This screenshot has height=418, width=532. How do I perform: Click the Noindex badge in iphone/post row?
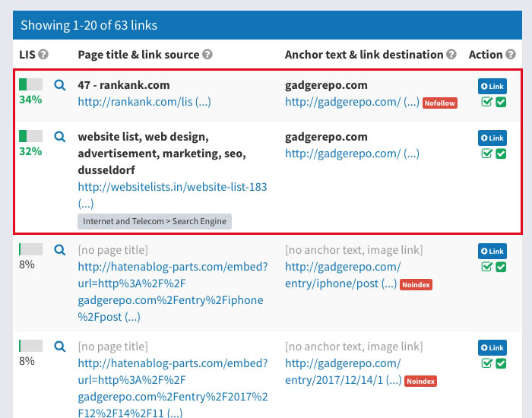(x=416, y=285)
